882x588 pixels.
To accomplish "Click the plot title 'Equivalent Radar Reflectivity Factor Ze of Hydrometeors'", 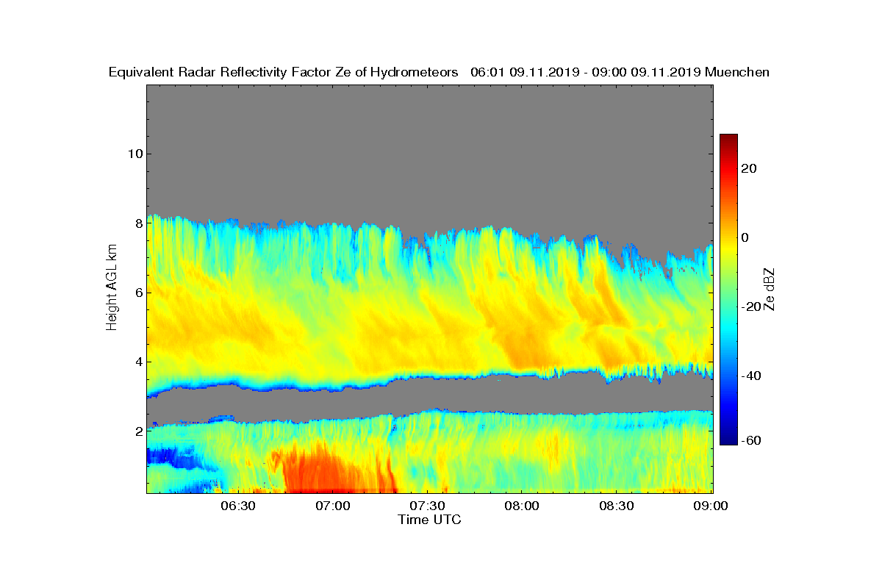I will coord(284,73).
